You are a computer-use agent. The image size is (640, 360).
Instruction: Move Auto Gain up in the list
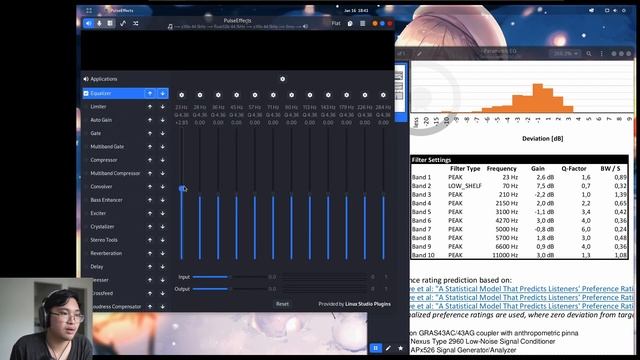coord(150,120)
